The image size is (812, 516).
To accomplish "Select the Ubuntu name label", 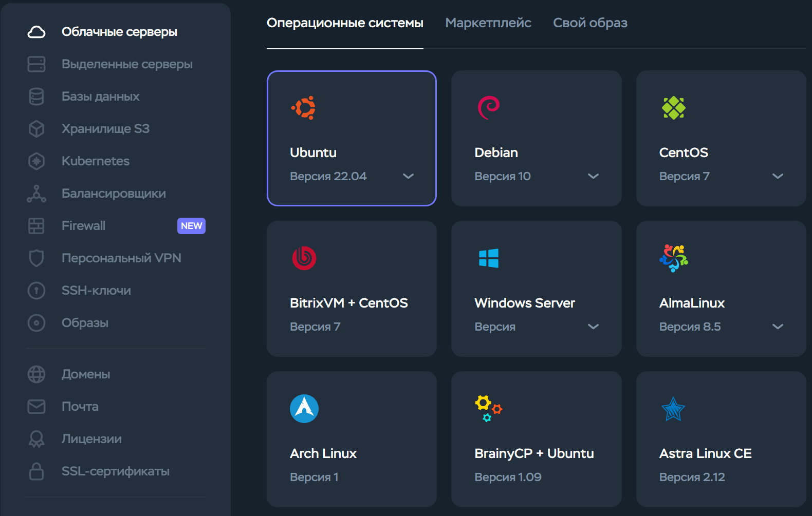I will 313,152.
